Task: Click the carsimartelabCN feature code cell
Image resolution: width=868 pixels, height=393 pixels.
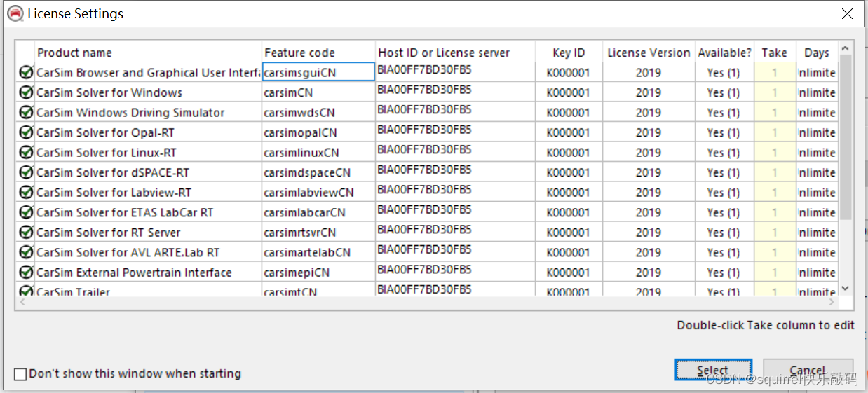Action: (318, 252)
